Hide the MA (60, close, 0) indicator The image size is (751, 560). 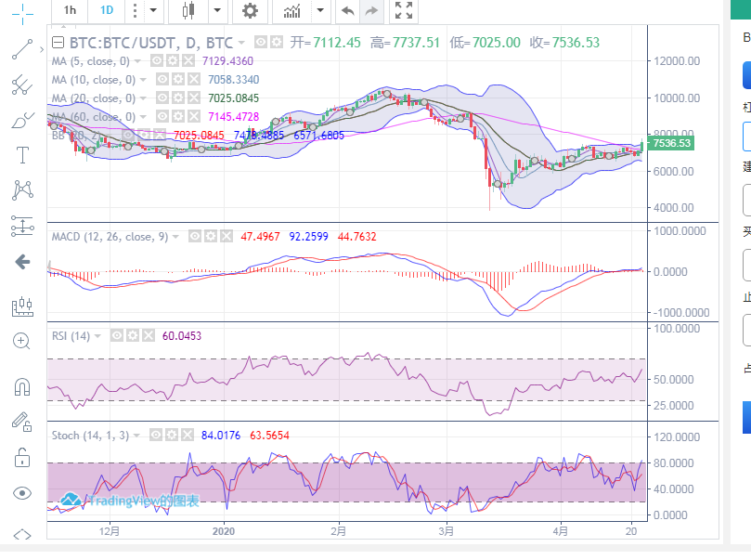pos(162,116)
